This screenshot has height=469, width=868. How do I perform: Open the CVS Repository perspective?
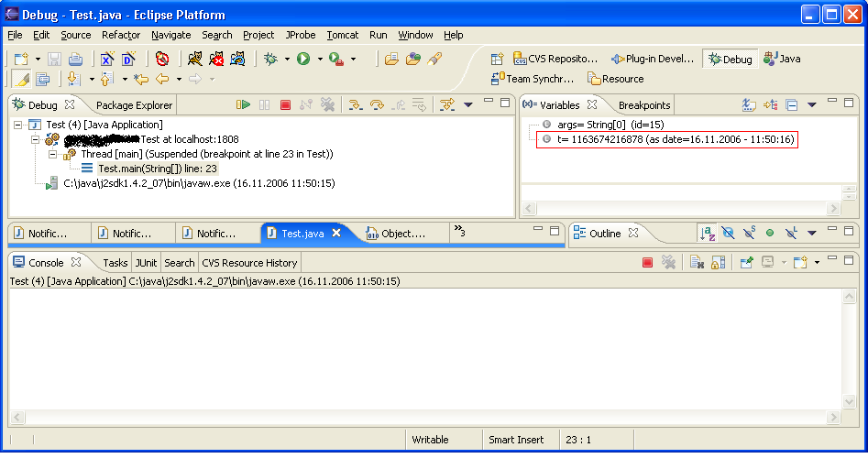555,59
